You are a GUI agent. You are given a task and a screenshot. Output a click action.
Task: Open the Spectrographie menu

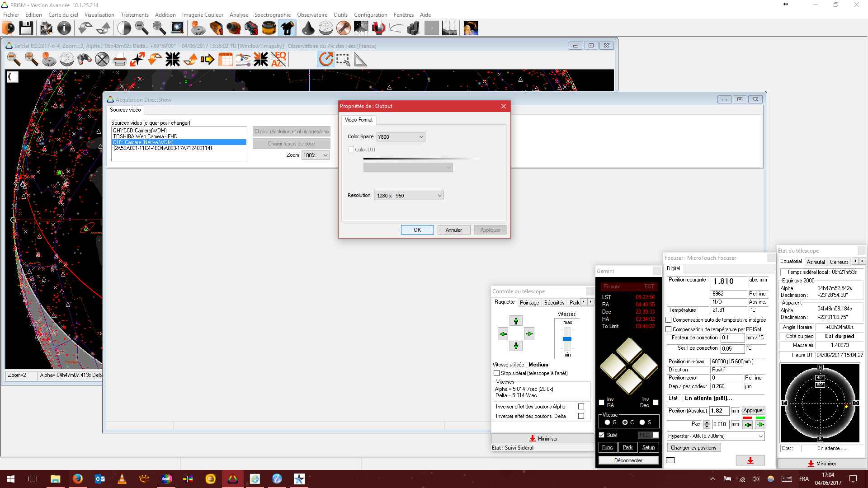(272, 15)
